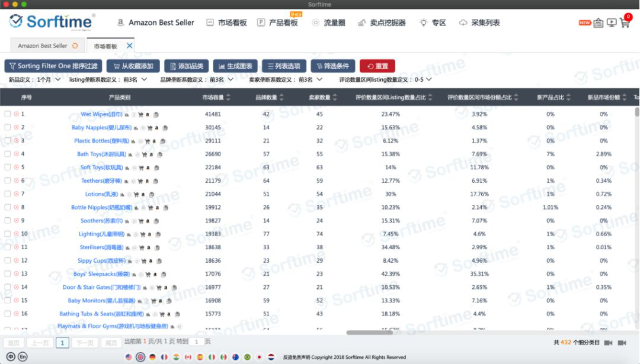Close the 市场看板 tab

point(129,46)
